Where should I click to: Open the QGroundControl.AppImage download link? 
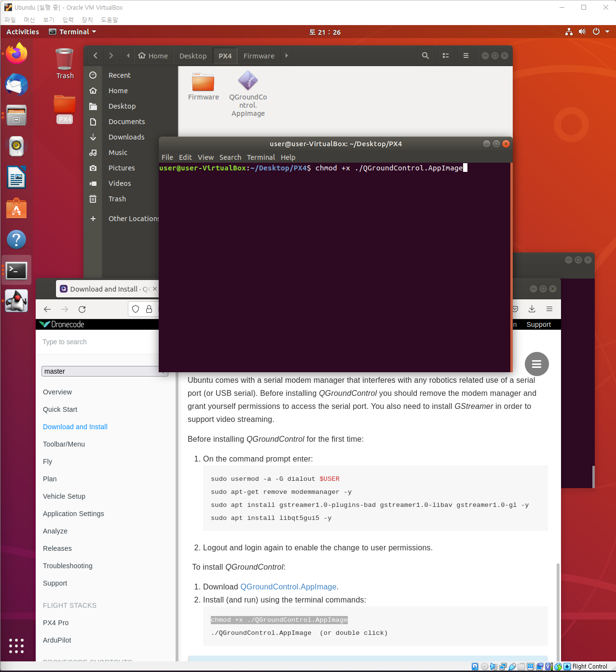288,587
